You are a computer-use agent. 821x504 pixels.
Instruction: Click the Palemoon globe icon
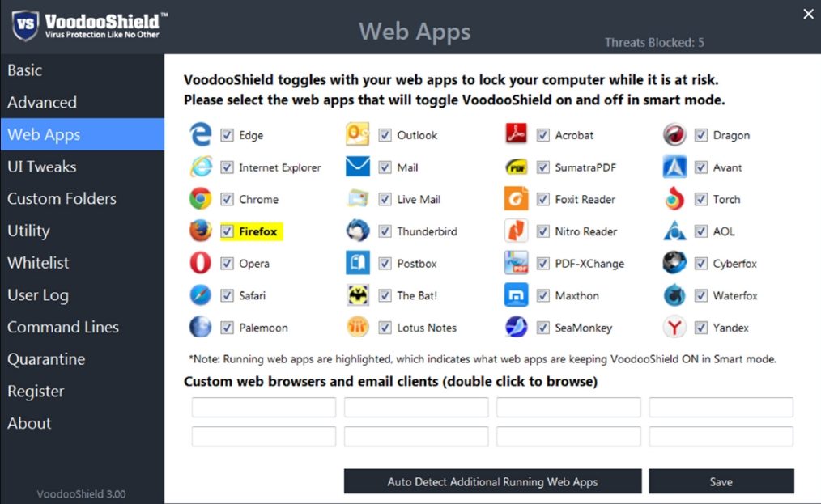(201, 327)
